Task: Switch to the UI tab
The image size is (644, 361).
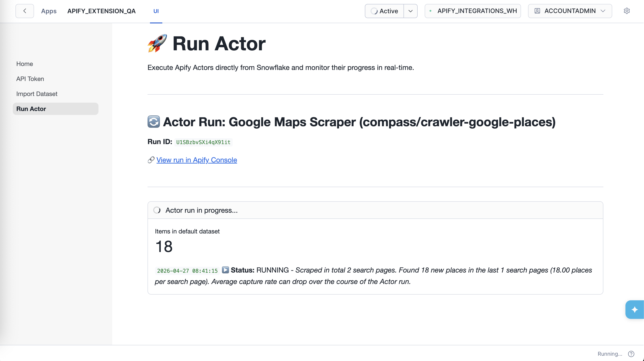Action: 156,11
